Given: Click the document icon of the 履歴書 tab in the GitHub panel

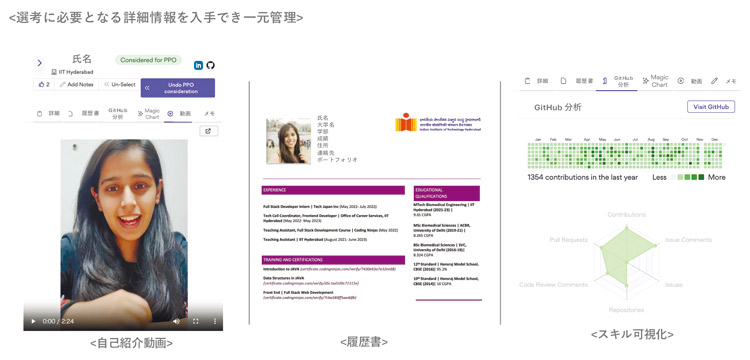Looking at the screenshot, I should coord(563,81).
